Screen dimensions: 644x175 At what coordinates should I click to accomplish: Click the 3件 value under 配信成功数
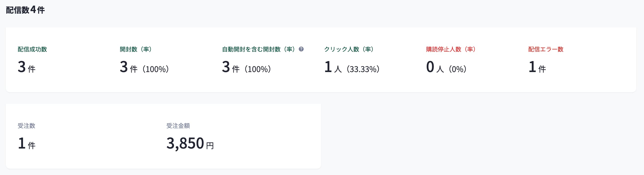26,67
